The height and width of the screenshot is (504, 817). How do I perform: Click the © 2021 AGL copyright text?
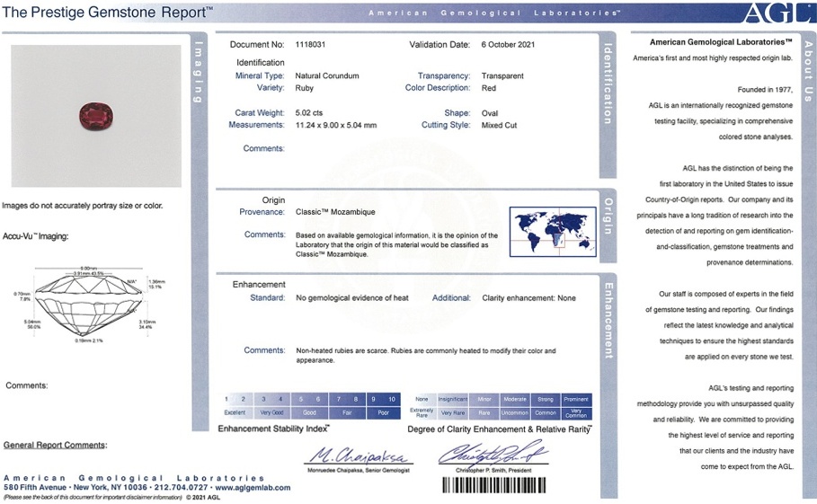click(x=203, y=497)
